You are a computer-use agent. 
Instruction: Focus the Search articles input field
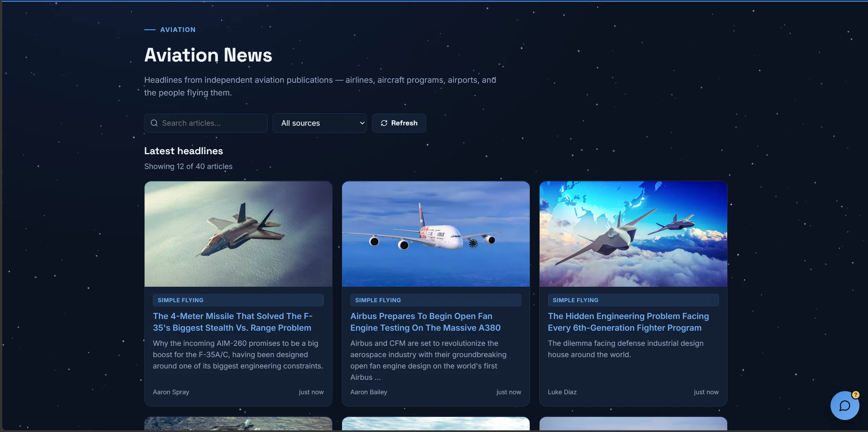[206, 123]
